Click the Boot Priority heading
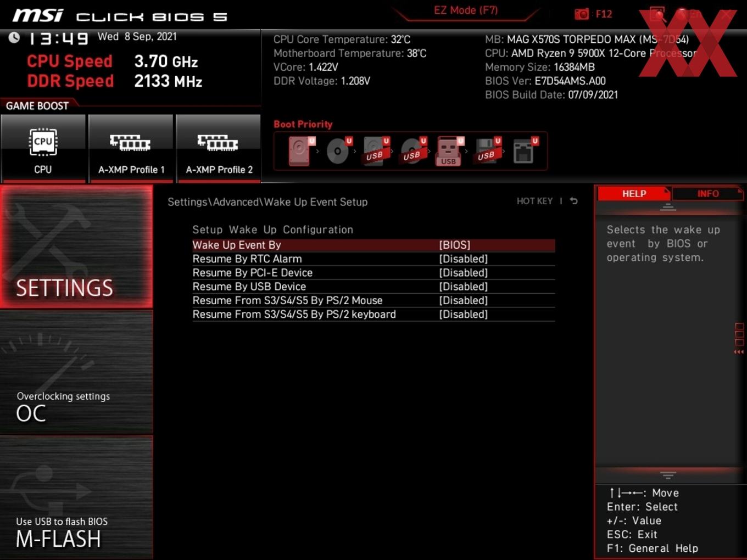Image resolution: width=747 pixels, height=560 pixels. (303, 124)
